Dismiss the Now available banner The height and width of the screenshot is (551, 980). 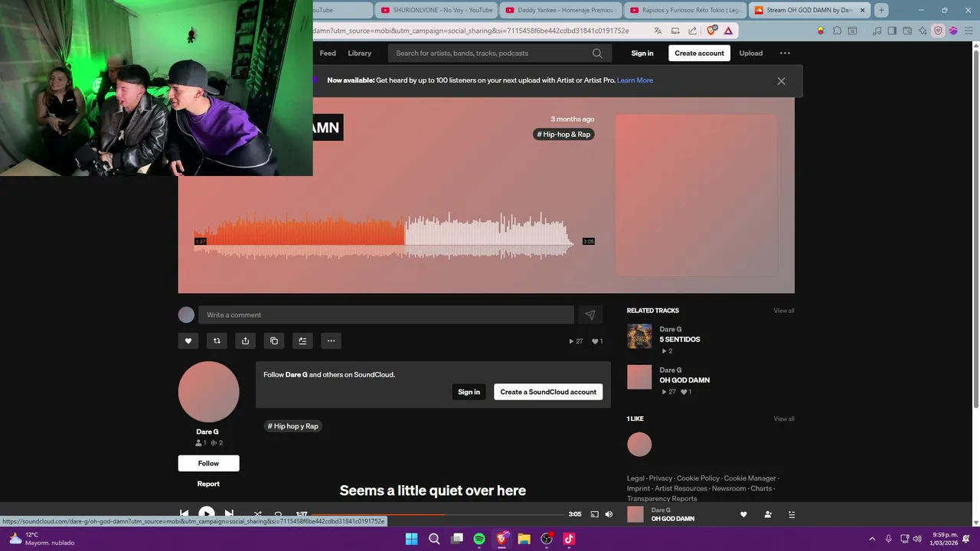tap(781, 80)
